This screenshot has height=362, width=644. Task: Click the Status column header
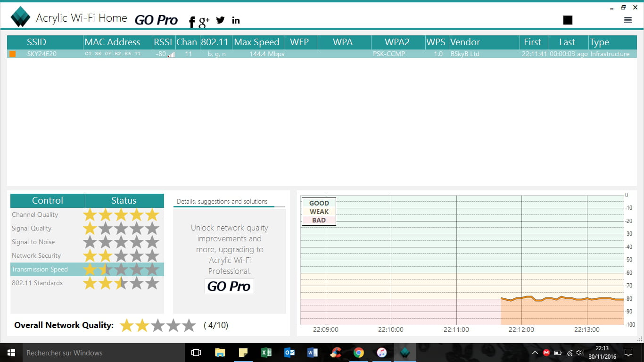124,200
